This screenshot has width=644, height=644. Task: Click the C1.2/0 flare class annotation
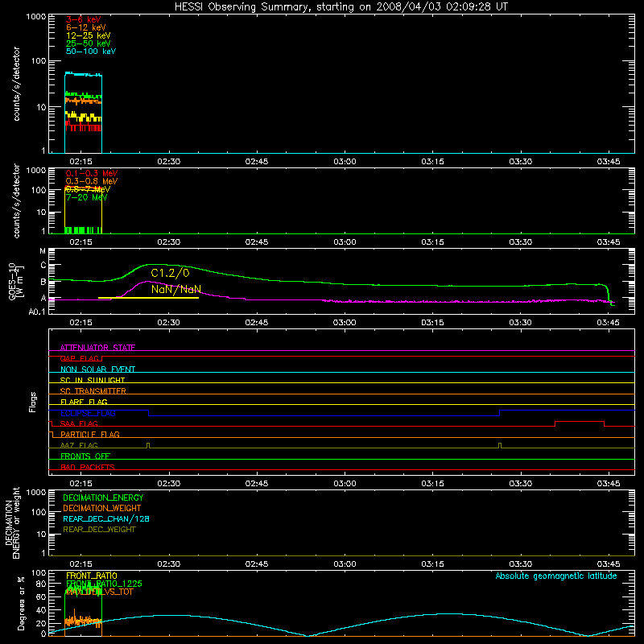point(170,273)
